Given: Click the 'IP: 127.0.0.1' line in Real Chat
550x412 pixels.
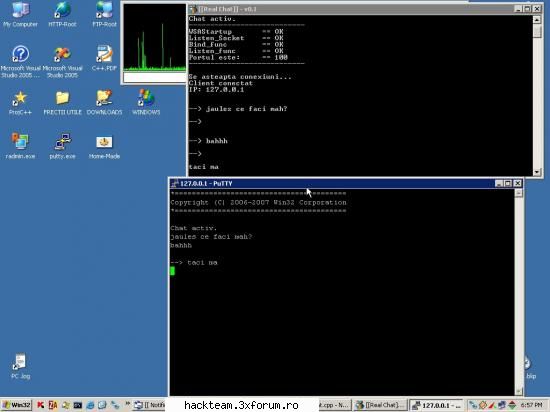Looking at the screenshot, I should coord(216,89).
